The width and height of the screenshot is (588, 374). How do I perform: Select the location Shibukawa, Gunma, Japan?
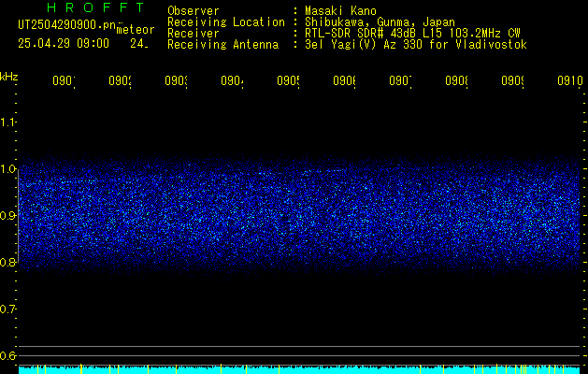click(x=380, y=22)
